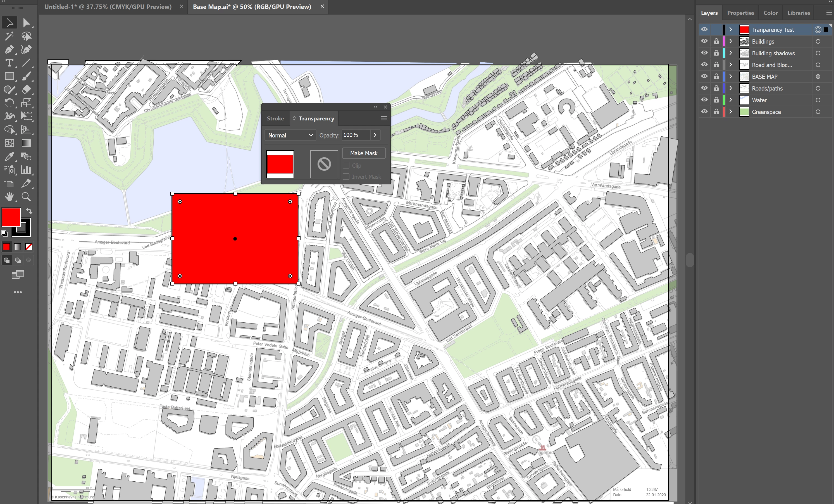
Task: Click the Make Mask button
Action: (364, 153)
